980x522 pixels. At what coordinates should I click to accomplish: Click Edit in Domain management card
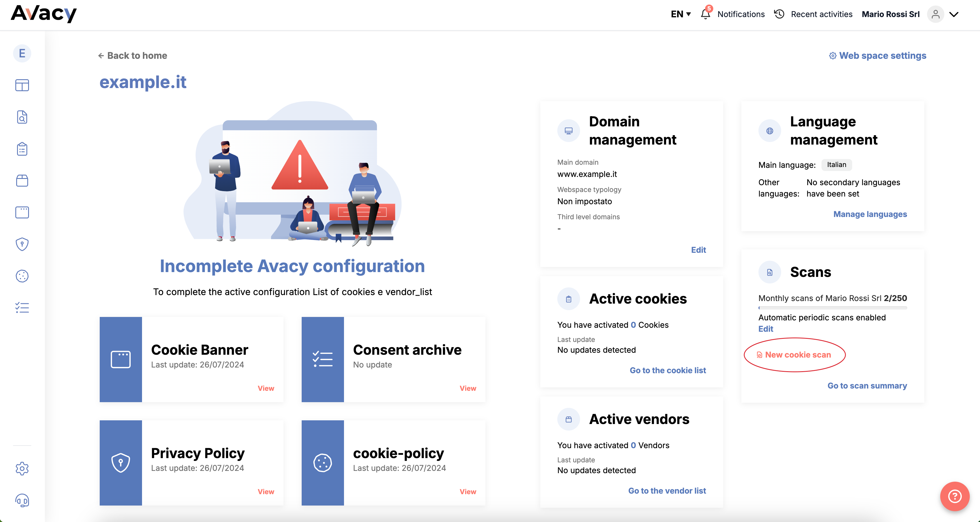(698, 250)
